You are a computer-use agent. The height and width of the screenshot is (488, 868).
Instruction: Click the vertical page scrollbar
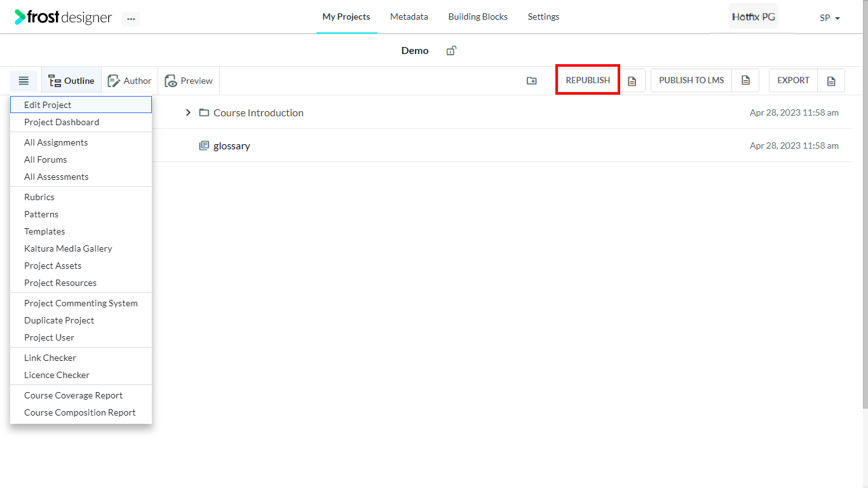pos(865,203)
